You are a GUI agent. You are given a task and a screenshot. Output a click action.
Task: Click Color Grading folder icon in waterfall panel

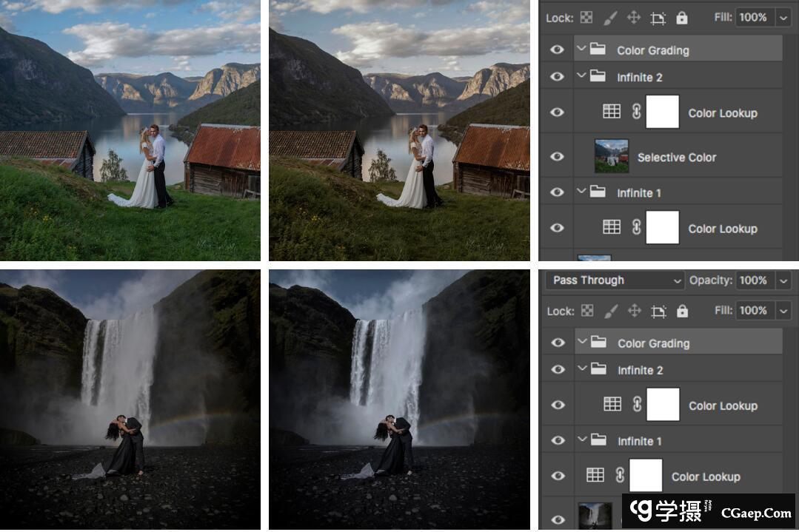click(x=598, y=343)
